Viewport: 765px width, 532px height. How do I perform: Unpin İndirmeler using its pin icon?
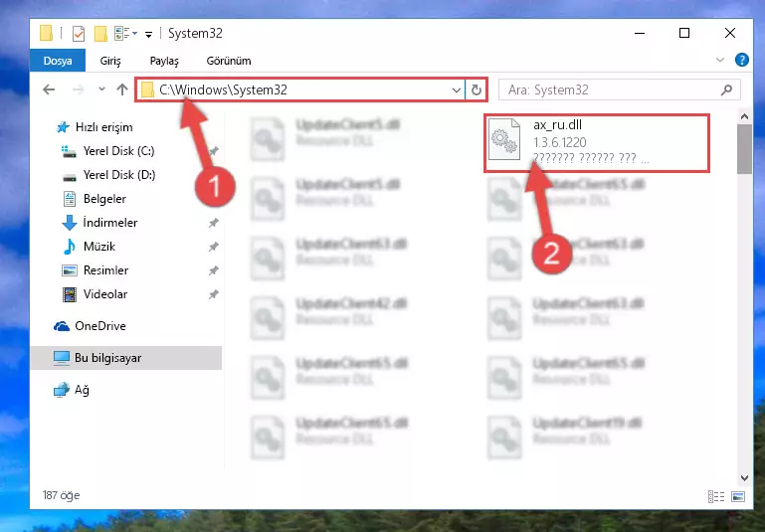213,223
